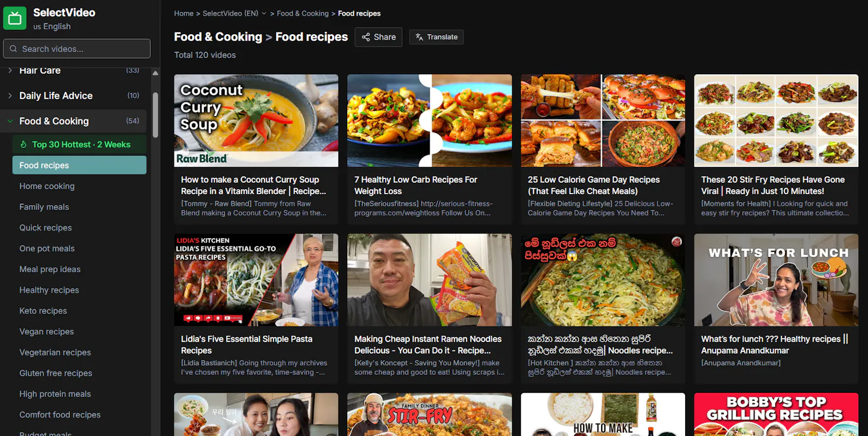
Task: Open 25 Low Calorie Game Day thumbnail
Action: (603, 120)
